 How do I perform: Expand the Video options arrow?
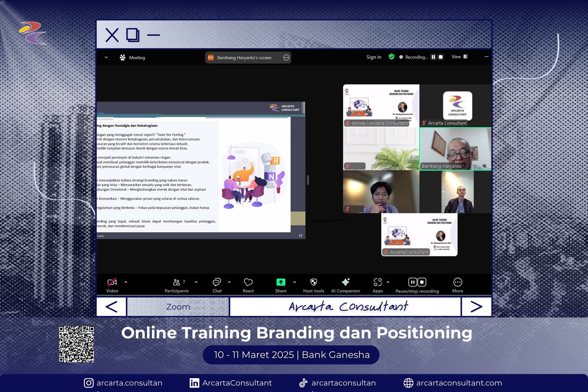click(x=126, y=282)
